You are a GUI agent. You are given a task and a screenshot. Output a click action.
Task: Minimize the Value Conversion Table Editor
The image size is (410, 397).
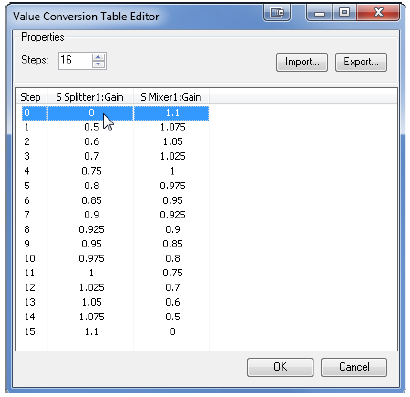319,13
